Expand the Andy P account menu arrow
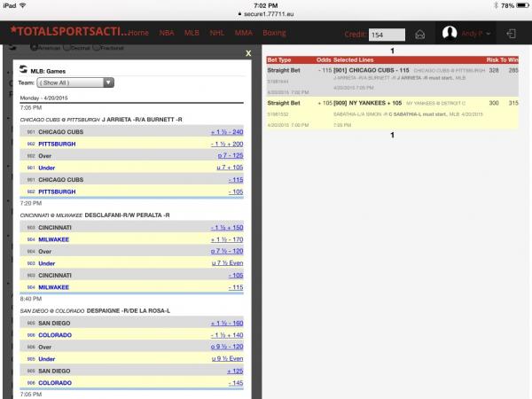The image size is (532, 399). (x=489, y=34)
